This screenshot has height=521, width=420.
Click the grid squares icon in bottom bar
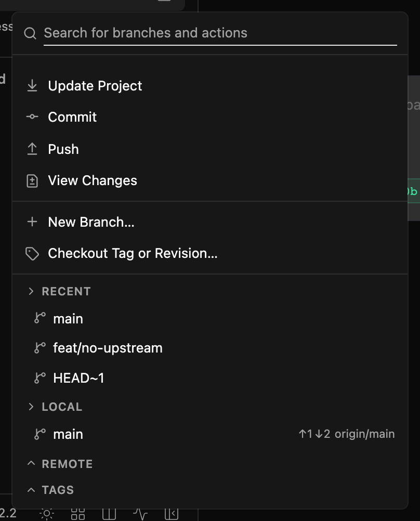(78, 514)
